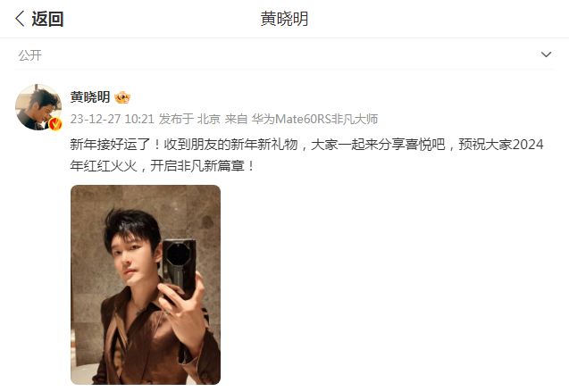
Task: Click the crown membership badge icon
Action: click(x=122, y=97)
